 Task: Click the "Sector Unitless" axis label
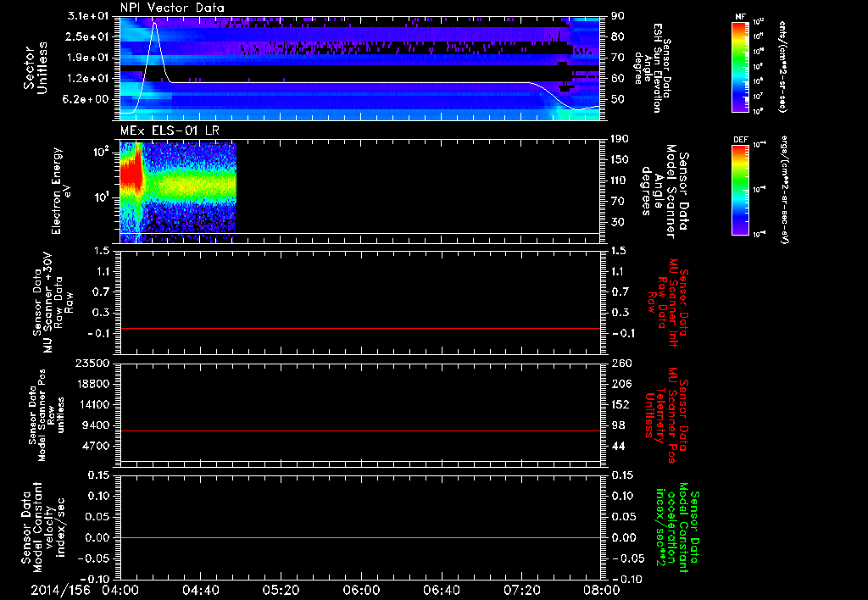point(36,68)
